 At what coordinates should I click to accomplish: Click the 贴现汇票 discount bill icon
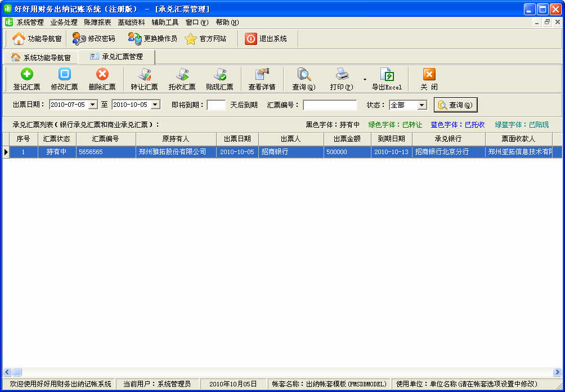point(219,74)
